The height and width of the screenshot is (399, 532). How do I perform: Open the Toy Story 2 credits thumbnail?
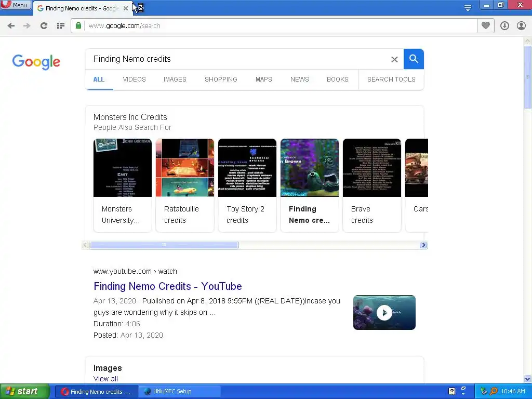(247, 168)
